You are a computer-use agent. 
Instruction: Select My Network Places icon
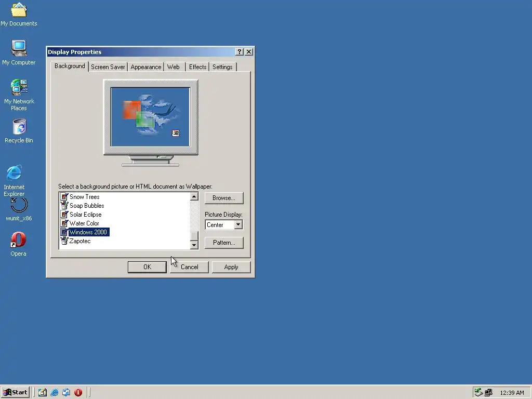19,95
